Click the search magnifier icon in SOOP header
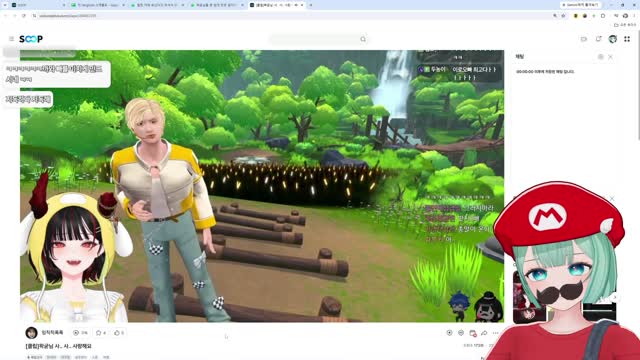Viewport: 640px width, 360px height. coord(363,39)
